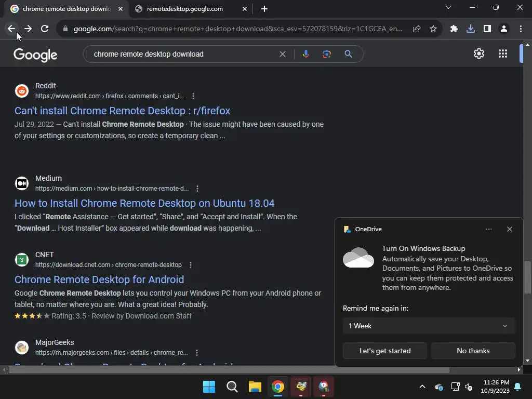Submit search with magnifier icon
The width and height of the screenshot is (532, 399).
coord(348,54)
